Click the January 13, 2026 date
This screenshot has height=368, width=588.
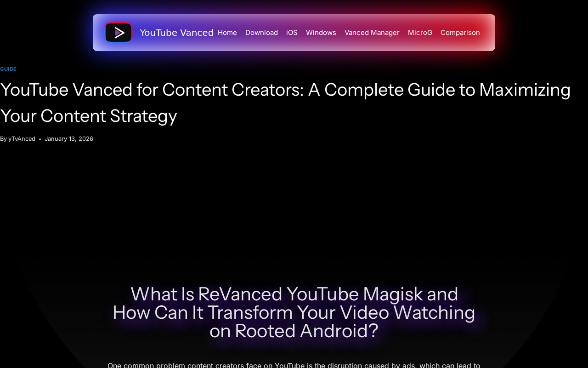pos(69,139)
